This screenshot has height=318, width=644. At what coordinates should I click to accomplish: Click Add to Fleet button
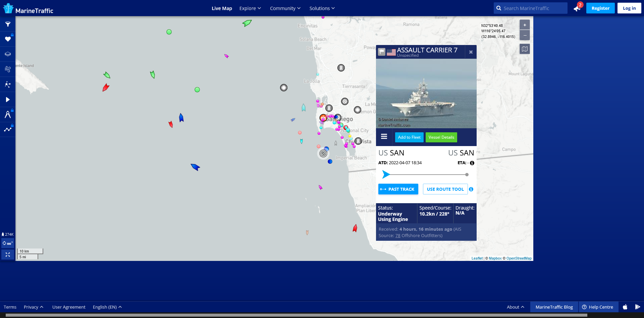click(409, 137)
